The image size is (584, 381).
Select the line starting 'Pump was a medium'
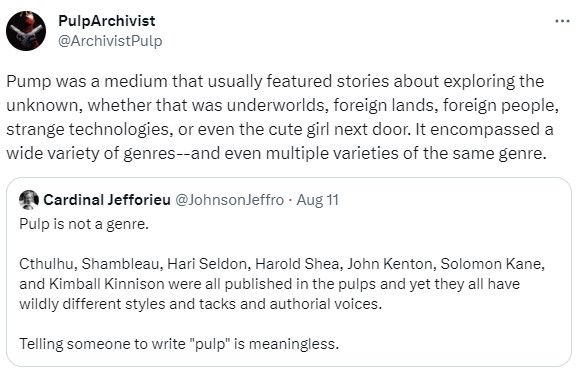pyautogui.click(x=275, y=82)
